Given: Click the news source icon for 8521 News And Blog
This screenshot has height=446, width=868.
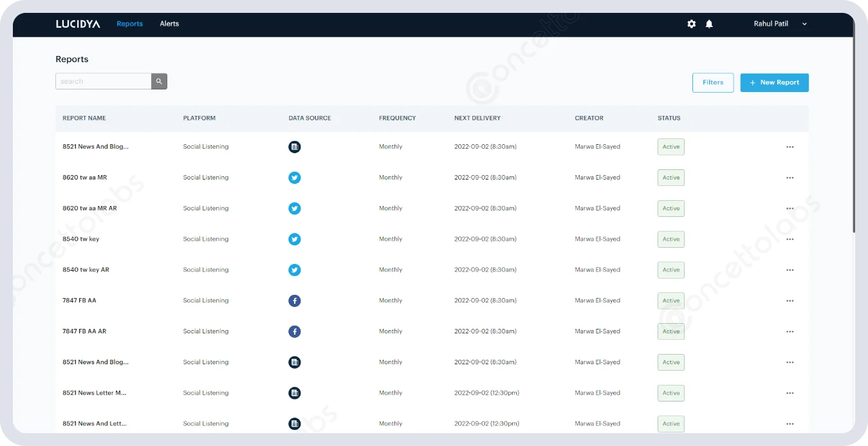Looking at the screenshot, I should (295, 147).
